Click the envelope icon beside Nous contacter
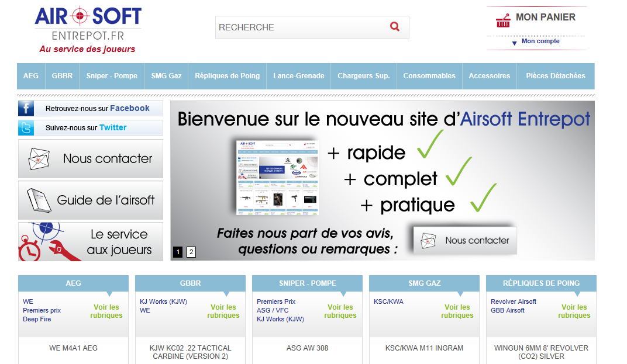This screenshot has width=627, height=364. click(x=36, y=158)
